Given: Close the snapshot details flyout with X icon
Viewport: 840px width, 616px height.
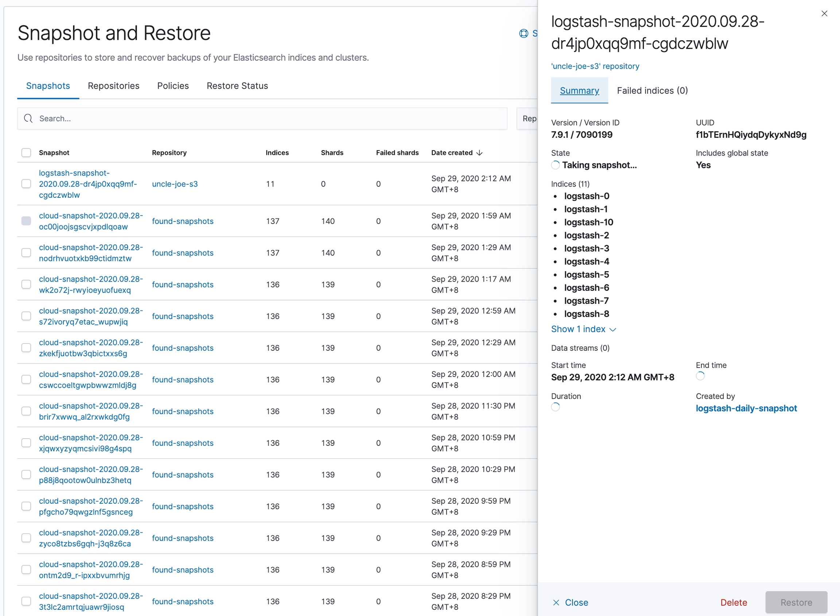Looking at the screenshot, I should (824, 13).
